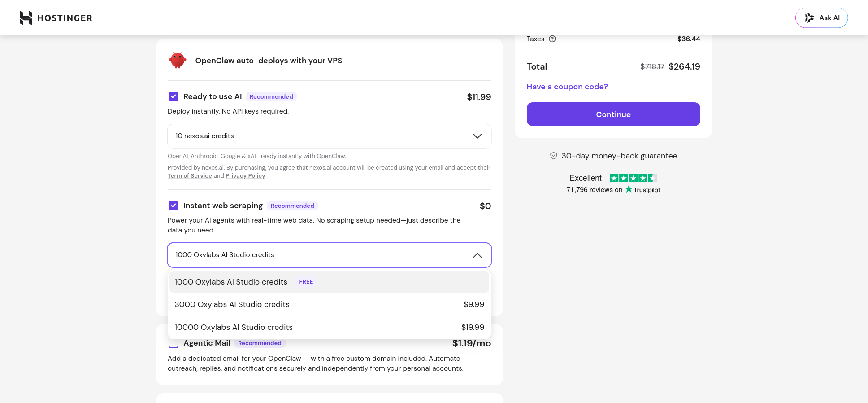Screen dimensions: 868x403
Task: Click the $36.44 taxes amount
Action: [689, 39]
